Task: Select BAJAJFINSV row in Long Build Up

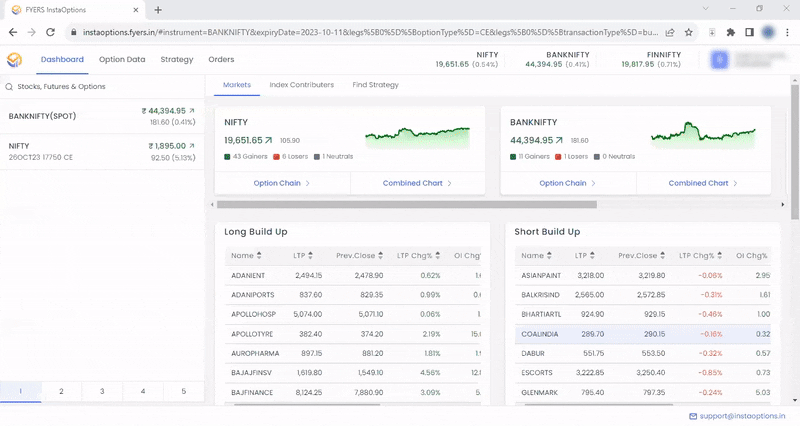Action: [x=353, y=373]
